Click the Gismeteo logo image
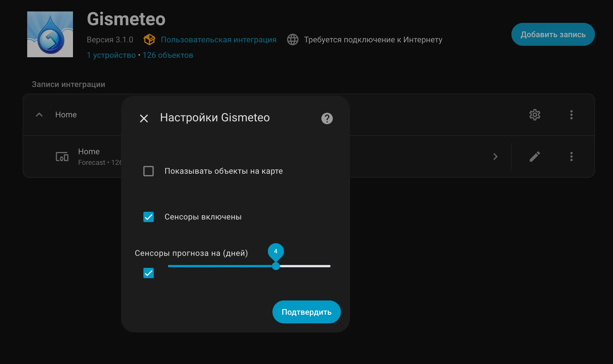 click(50, 34)
